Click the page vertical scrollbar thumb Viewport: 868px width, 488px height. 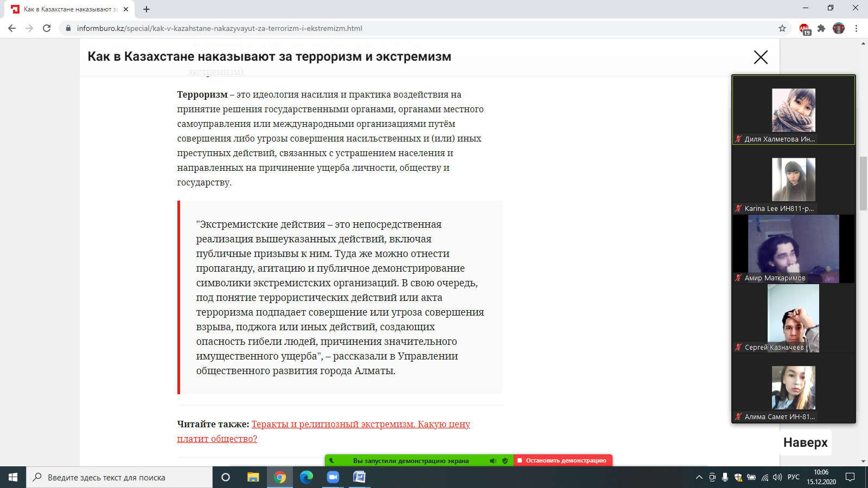(x=863, y=183)
